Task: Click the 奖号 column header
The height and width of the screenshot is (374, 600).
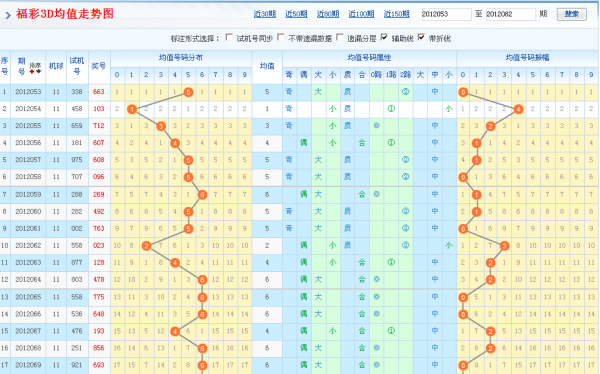Action: pos(99,66)
